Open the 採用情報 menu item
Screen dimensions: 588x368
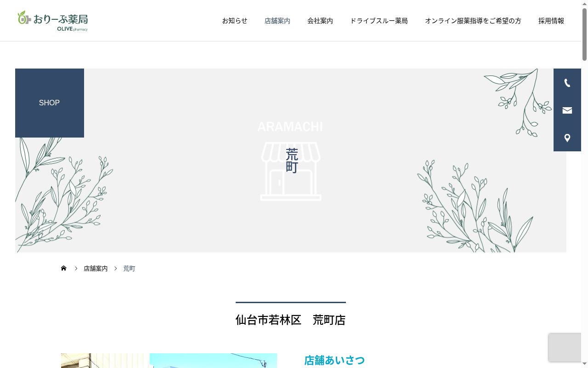551,21
